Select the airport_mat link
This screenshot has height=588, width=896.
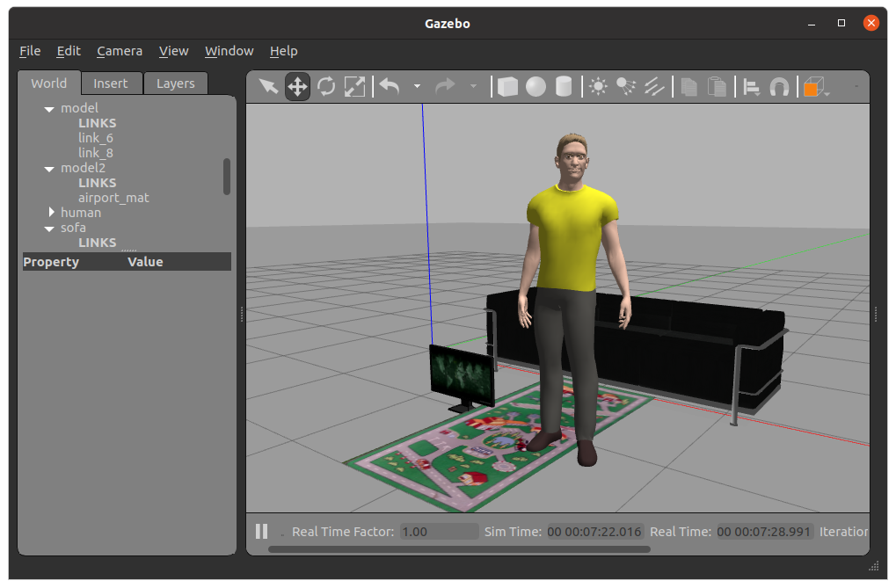[113, 198]
